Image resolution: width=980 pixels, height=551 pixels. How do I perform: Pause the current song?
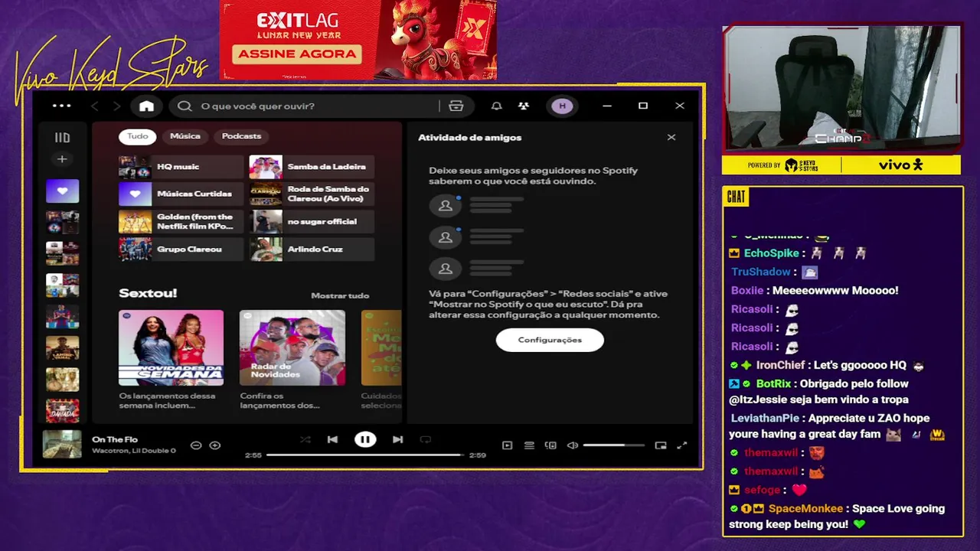click(x=365, y=439)
